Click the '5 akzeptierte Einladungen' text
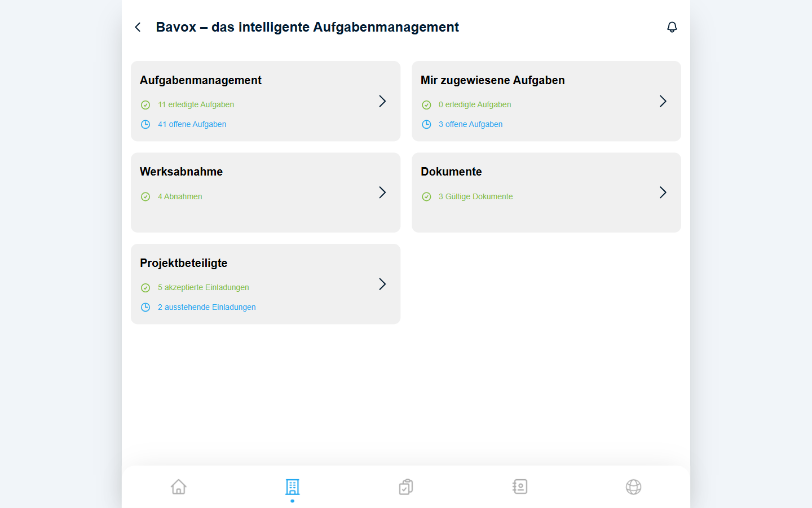The width and height of the screenshot is (812, 508). click(203, 287)
